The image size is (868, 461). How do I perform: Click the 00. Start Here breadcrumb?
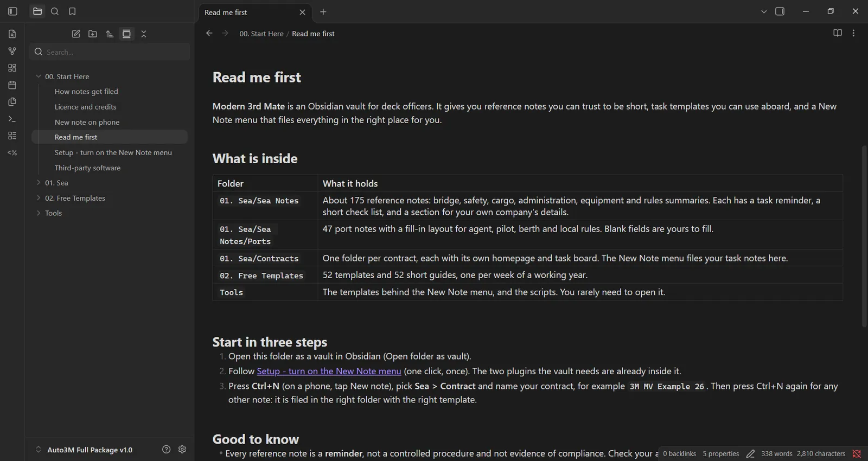261,34
